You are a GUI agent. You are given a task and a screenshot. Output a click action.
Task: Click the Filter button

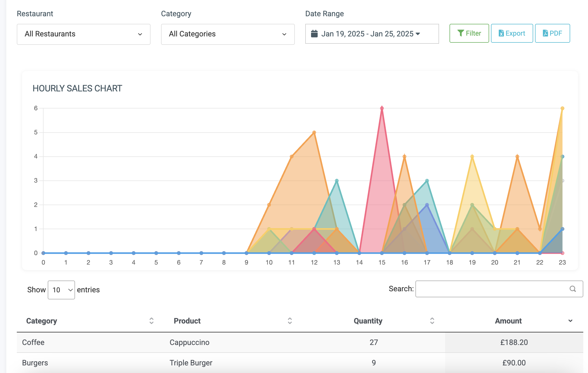469,33
